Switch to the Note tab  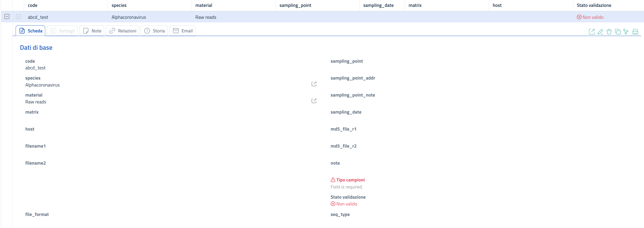coord(92,31)
